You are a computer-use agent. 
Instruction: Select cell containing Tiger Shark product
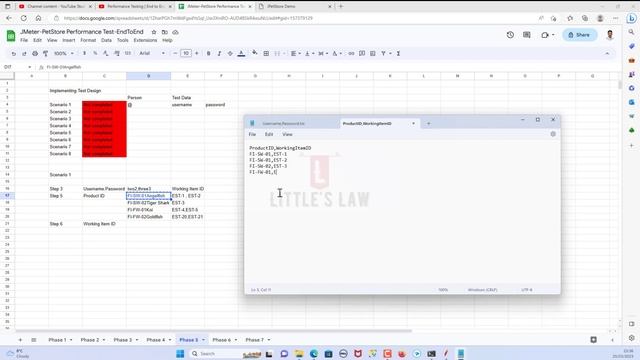pos(148,203)
